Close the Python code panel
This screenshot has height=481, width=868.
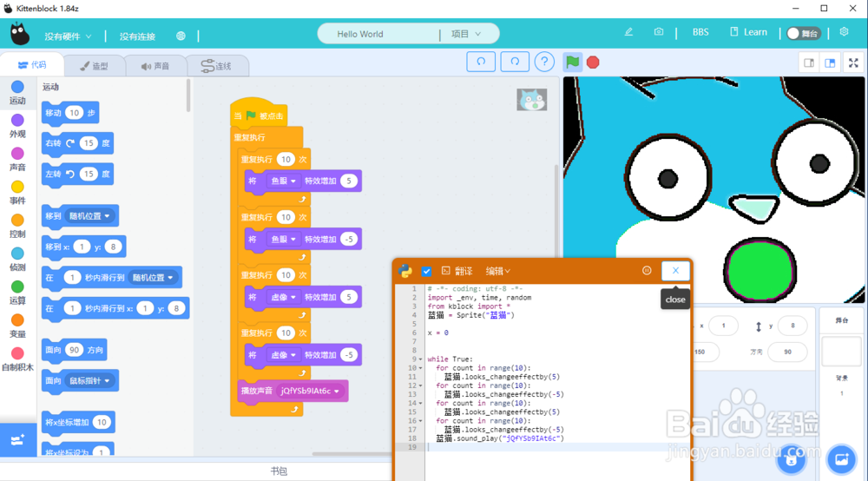pos(675,271)
